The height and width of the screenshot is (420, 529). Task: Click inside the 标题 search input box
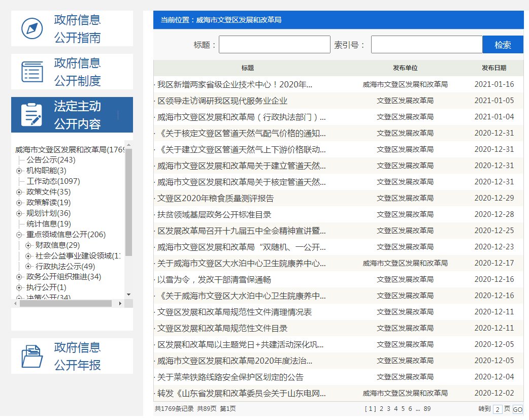click(x=274, y=44)
